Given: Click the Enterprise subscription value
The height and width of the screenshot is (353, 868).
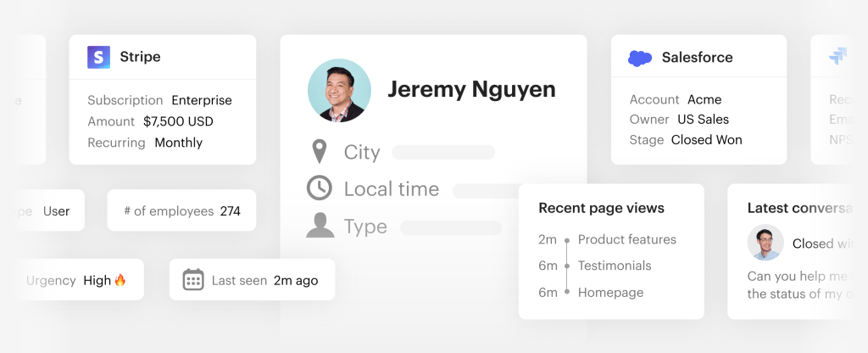Looking at the screenshot, I should 202,100.
